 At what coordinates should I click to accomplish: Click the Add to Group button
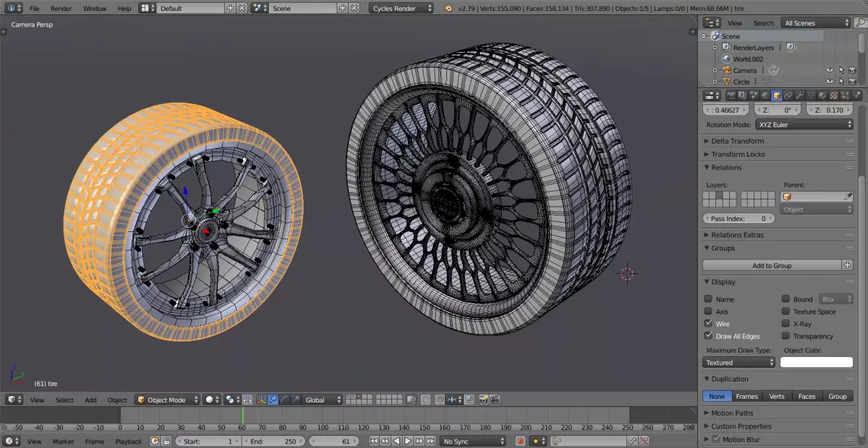tap(772, 265)
